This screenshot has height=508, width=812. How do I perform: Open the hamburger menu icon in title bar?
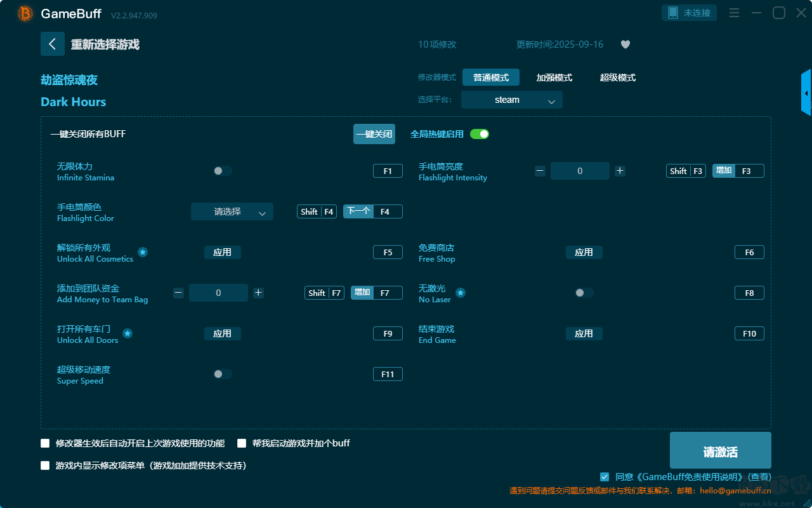point(734,13)
